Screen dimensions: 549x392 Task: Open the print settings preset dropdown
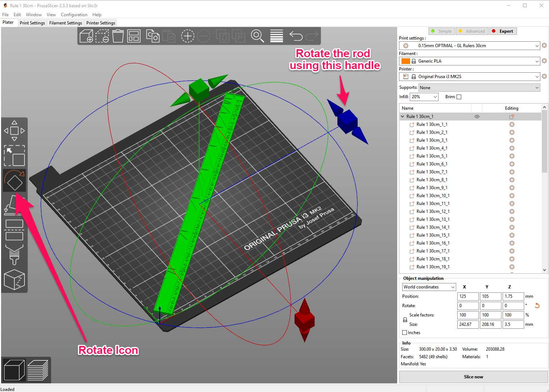click(469, 46)
